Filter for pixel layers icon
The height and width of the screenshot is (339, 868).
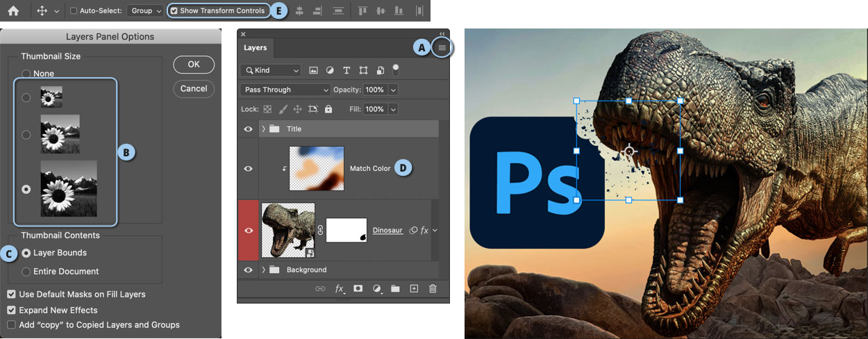[313, 70]
